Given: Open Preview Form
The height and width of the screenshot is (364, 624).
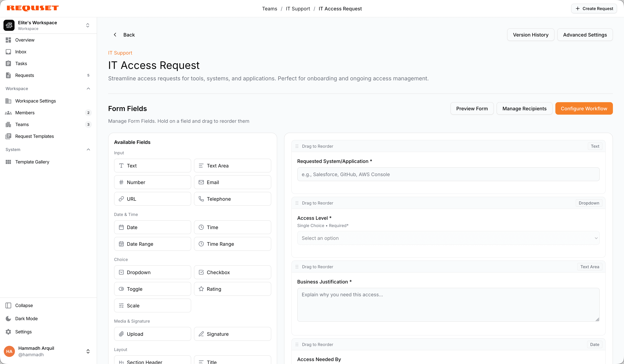Looking at the screenshot, I should [472, 108].
